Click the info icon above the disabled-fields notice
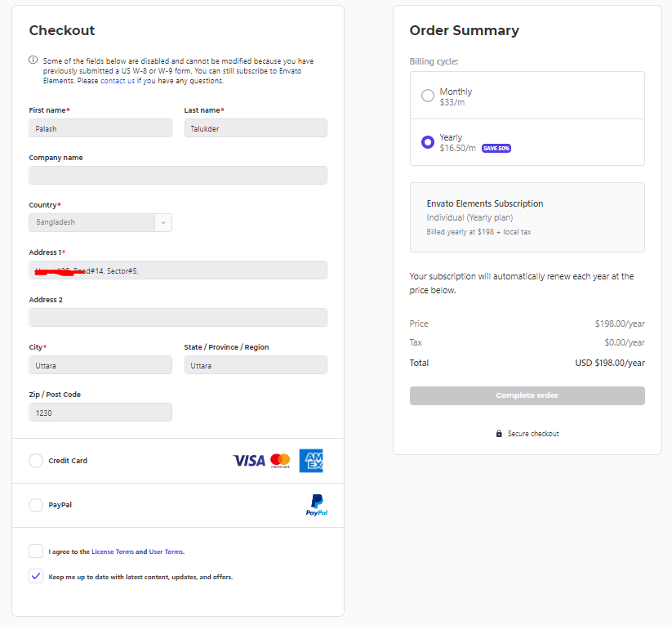 (32, 60)
